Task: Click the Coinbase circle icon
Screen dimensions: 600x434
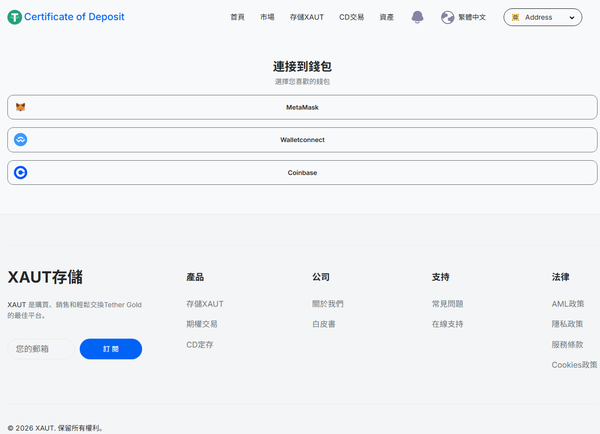Action: [x=21, y=173]
